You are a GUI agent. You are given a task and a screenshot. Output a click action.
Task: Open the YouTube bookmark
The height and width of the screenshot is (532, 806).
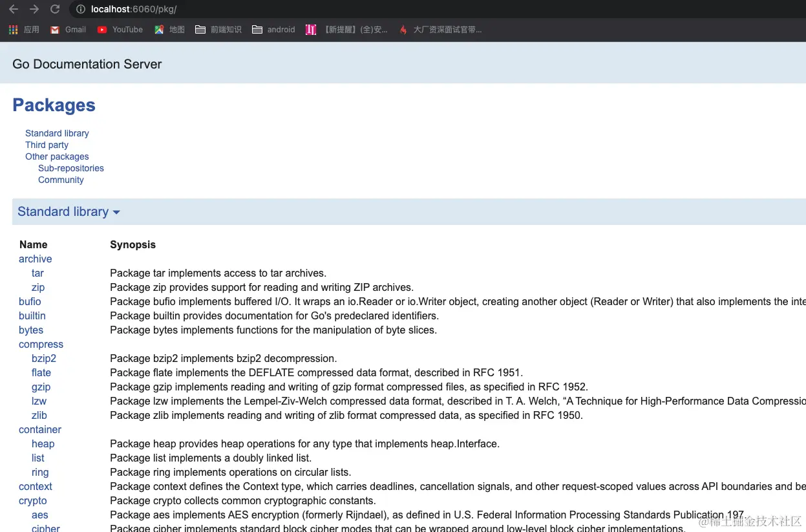pyautogui.click(x=120, y=30)
